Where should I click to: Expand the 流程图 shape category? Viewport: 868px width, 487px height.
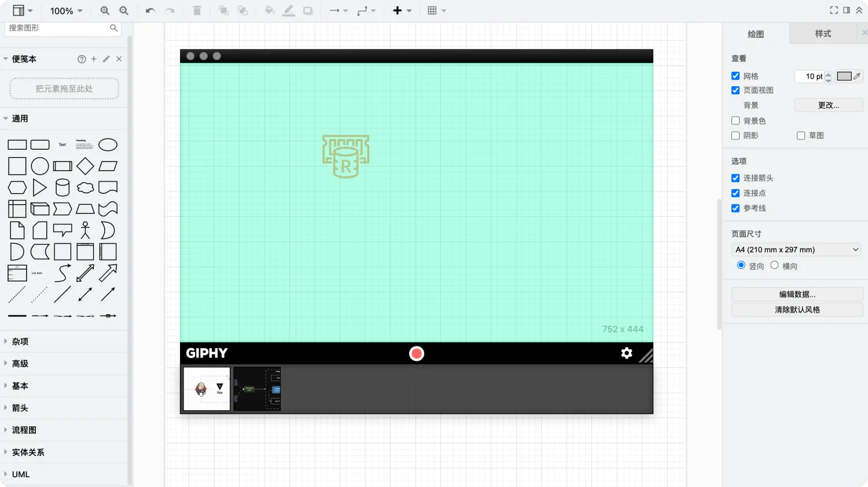24,430
